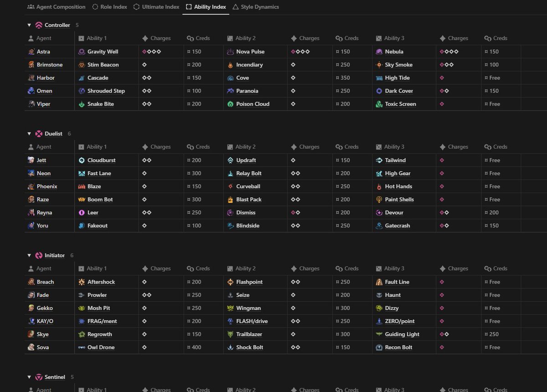Open the Phoenix agent row

[47, 186]
